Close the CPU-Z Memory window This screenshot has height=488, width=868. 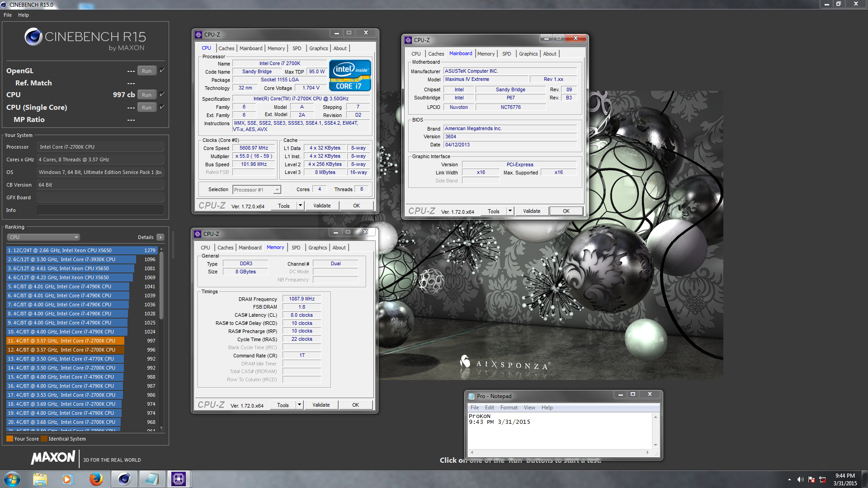365,232
